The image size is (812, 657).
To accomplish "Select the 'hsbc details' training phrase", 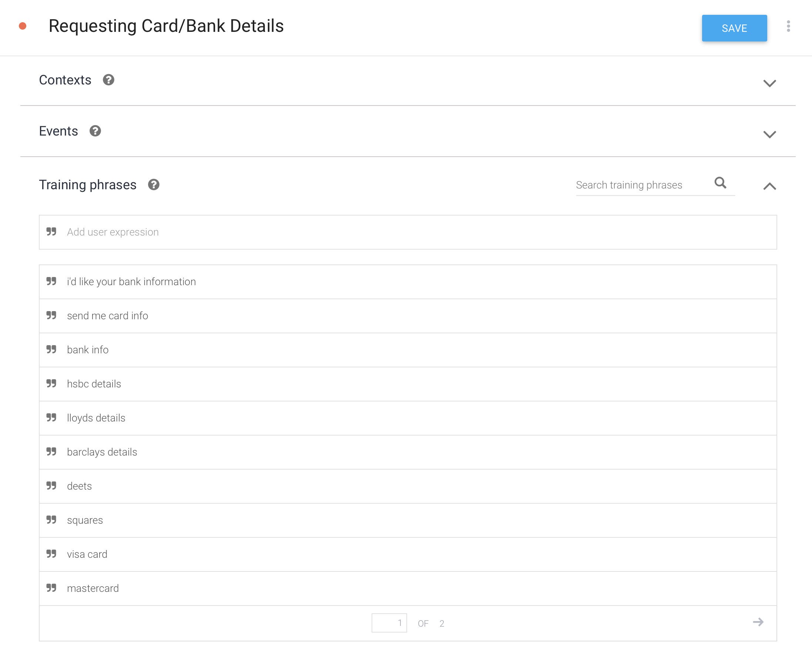I will pos(94,384).
